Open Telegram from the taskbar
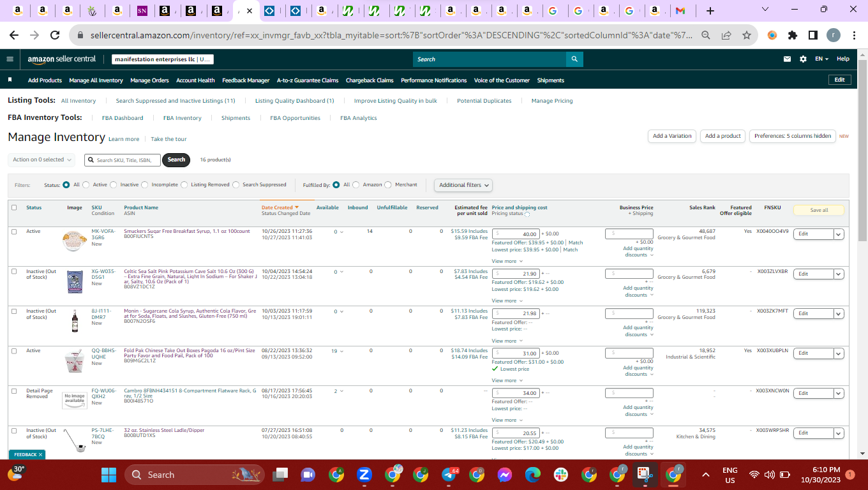 449,475
